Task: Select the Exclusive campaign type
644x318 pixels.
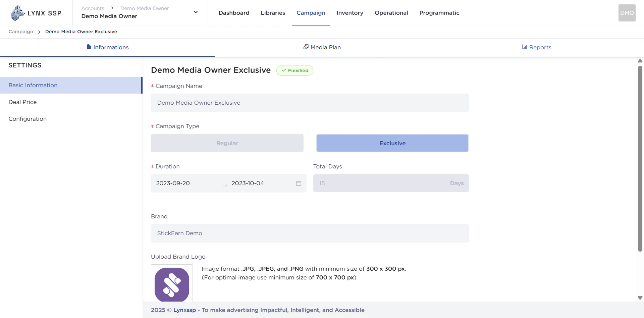Action: 392,143
